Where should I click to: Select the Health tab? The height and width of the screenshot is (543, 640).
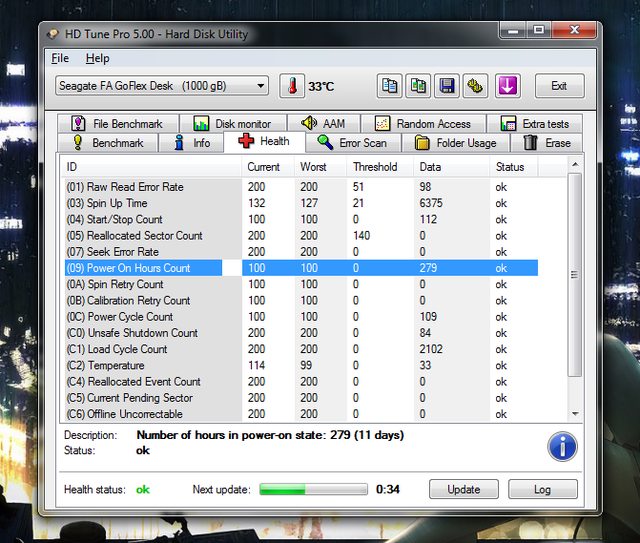click(x=264, y=141)
